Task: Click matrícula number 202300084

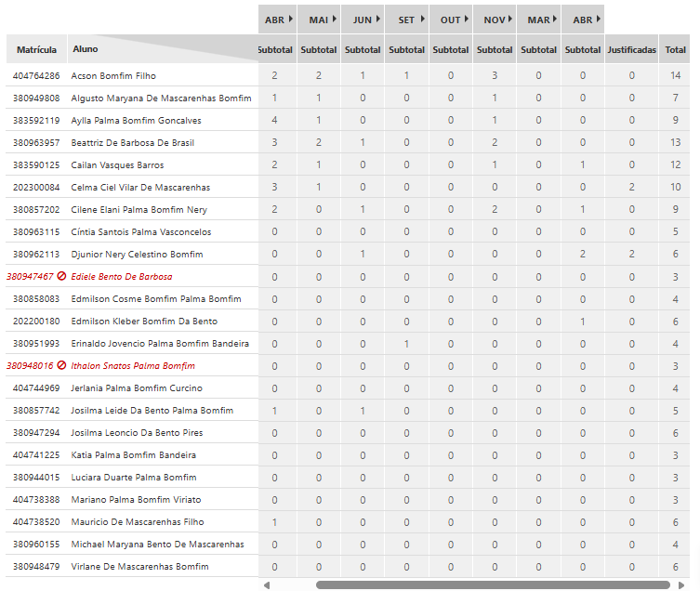Action: [x=36, y=188]
